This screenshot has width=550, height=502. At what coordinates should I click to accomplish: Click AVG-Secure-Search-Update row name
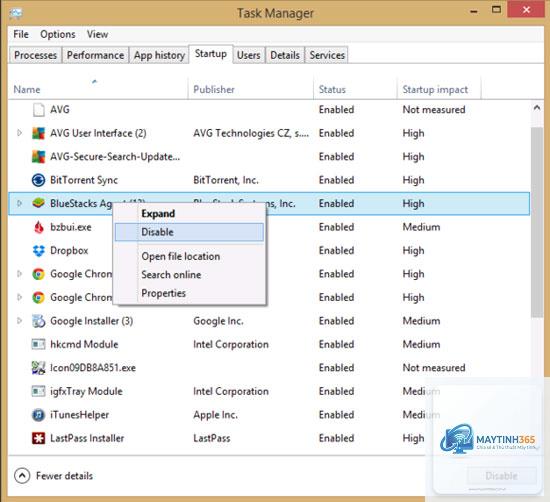click(x=115, y=157)
